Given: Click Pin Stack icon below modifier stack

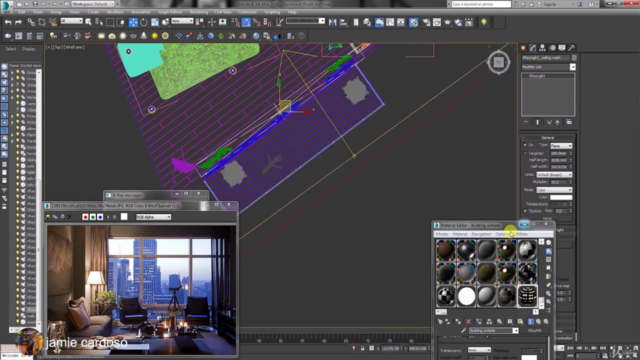Looking at the screenshot, I should (x=526, y=122).
